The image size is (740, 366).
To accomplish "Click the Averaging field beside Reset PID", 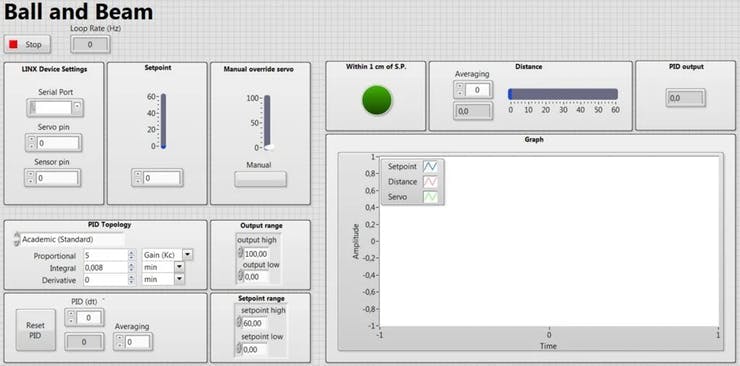I will 138,342.
